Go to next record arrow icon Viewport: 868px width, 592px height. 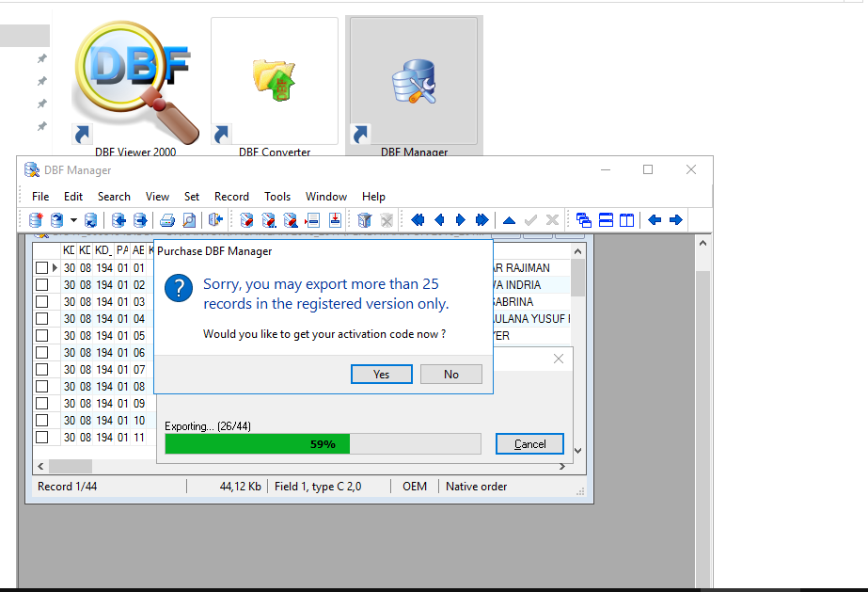(x=461, y=220)
